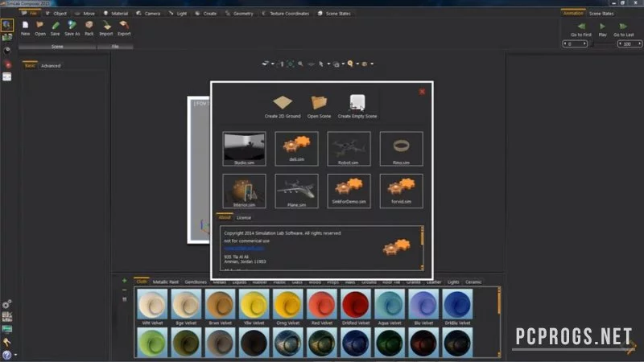Click the Go to First animation button

(x=581, y=30)
